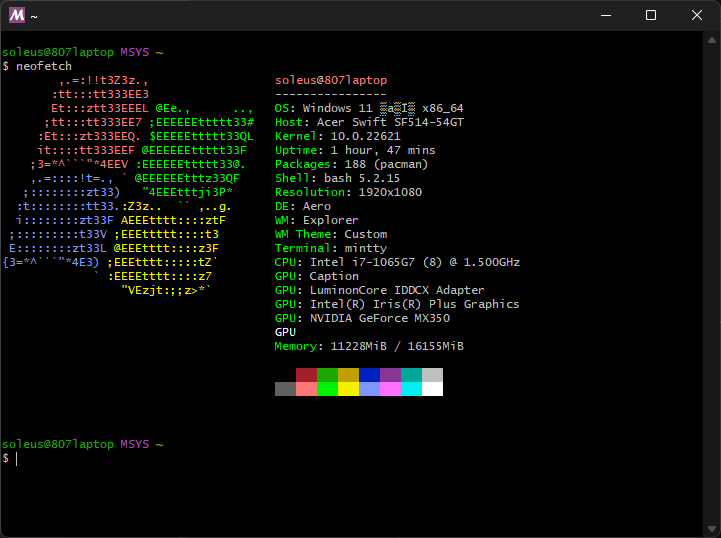Image resolution: width=721 pixels, height=538 pixels.
Task: Click the bright green color block
Action: (327, 389)
